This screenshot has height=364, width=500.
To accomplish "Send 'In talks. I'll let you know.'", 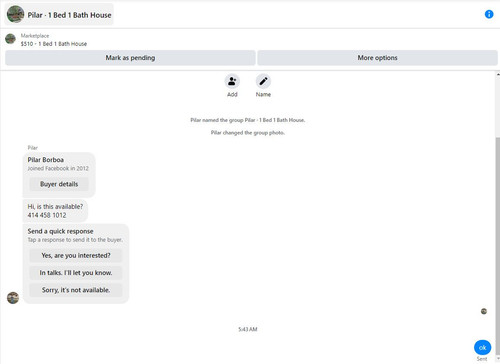I will tap(76, 273).
